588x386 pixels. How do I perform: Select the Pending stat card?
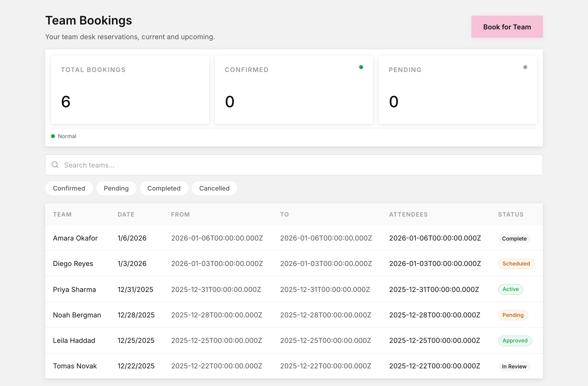(x=458, y=89)
